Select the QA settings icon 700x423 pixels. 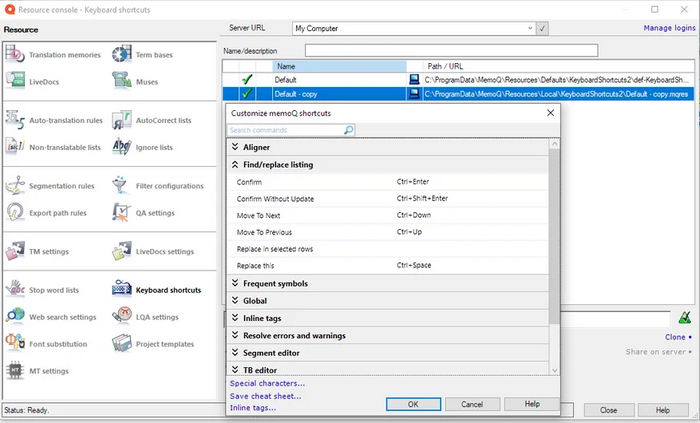click(x=121, y=212)
